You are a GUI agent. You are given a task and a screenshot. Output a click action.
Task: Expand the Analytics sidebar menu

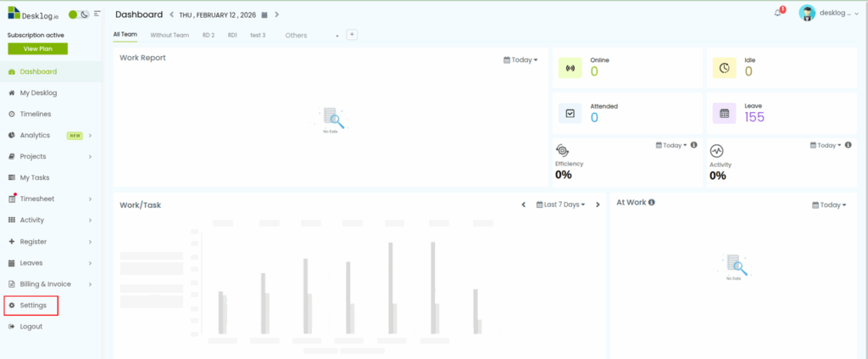[90, 136]
